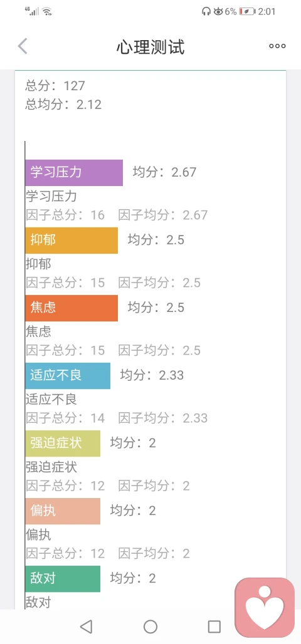Select the orange 焦虑 bar
This screenshot has width=301, height=644.
(71, 308)
